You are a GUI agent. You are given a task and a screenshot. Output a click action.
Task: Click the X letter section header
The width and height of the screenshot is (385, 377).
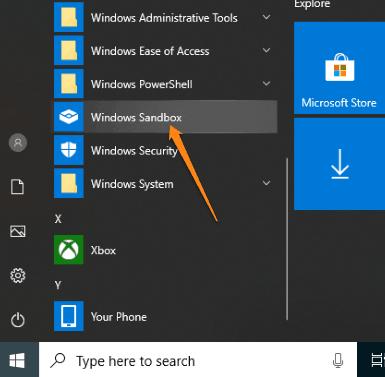tap(58, 219)
